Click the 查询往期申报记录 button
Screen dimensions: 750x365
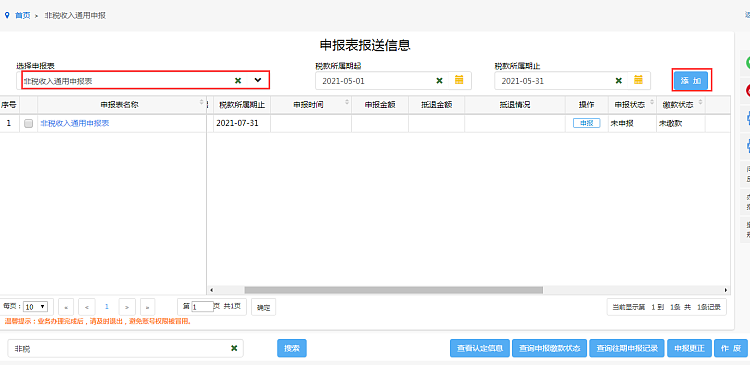(x=627, y=349)
